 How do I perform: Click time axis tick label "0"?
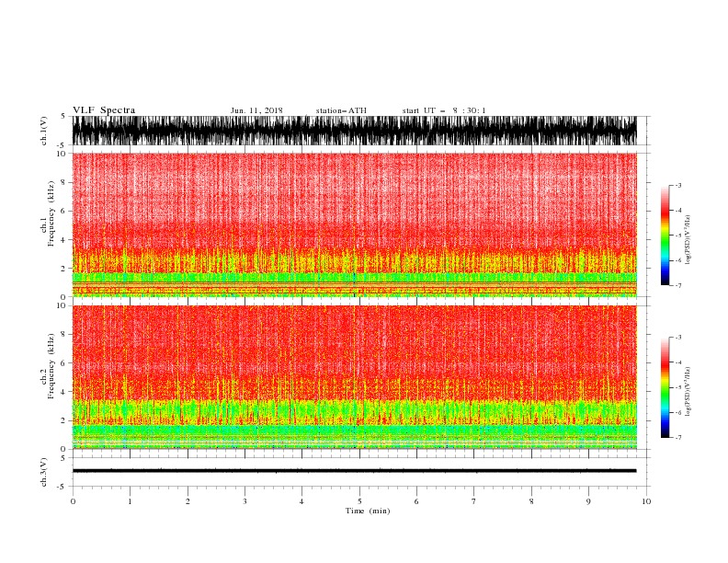[x=73, y=501]
